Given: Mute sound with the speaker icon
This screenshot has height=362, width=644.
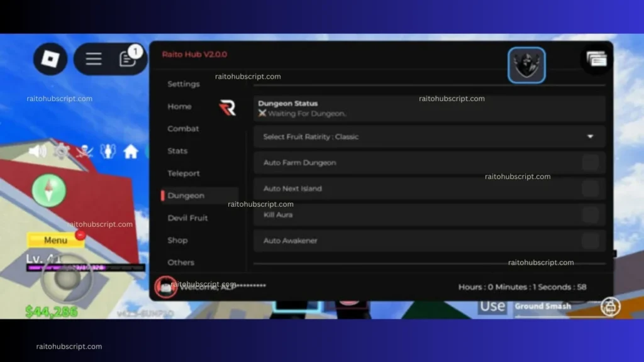Looking at the screenshot, I should click(37, 151).
